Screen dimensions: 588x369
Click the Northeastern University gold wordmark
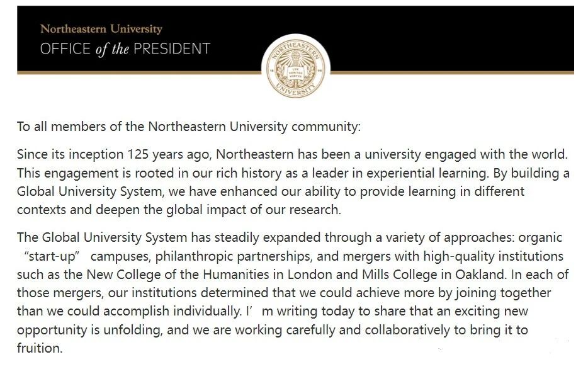pos(101,29)
